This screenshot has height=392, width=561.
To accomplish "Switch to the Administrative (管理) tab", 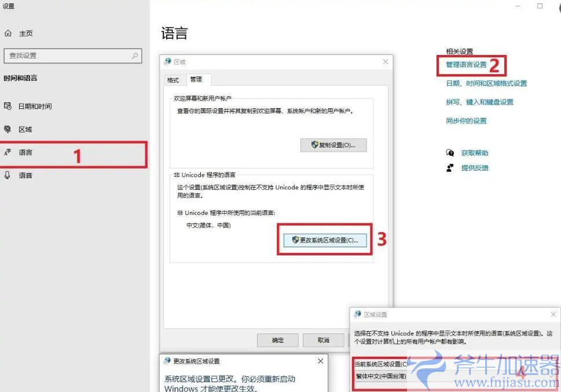I will (x=196, y=80).
